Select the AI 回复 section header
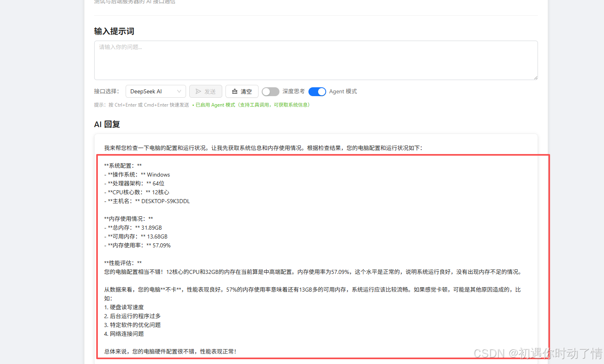 (x=106, y=124)
